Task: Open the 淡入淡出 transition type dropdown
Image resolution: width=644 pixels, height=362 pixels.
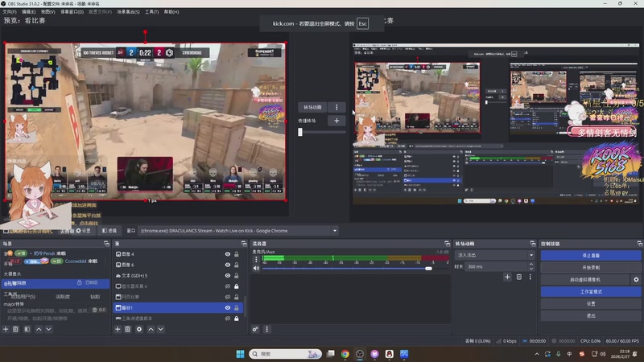Action: point(495,255)
